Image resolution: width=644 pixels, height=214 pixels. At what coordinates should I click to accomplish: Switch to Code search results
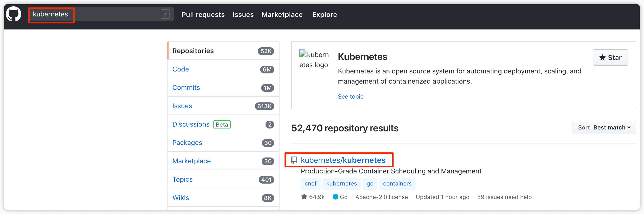click(223, 69)
